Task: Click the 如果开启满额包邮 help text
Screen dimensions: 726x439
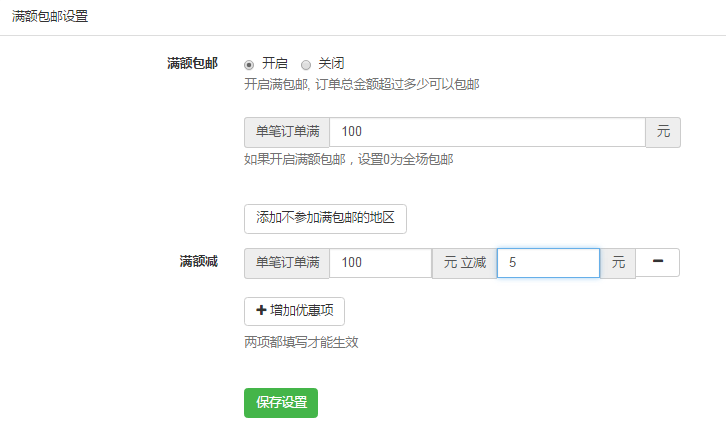Action: click(349, 160)
